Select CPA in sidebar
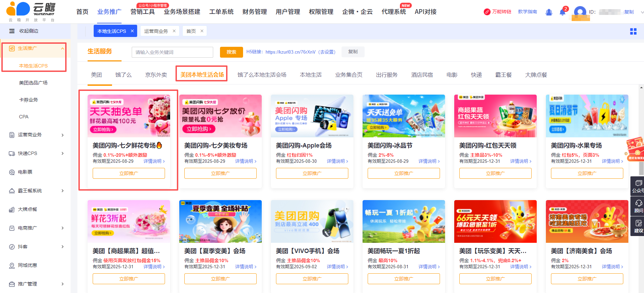 click(x=24, y=117)
